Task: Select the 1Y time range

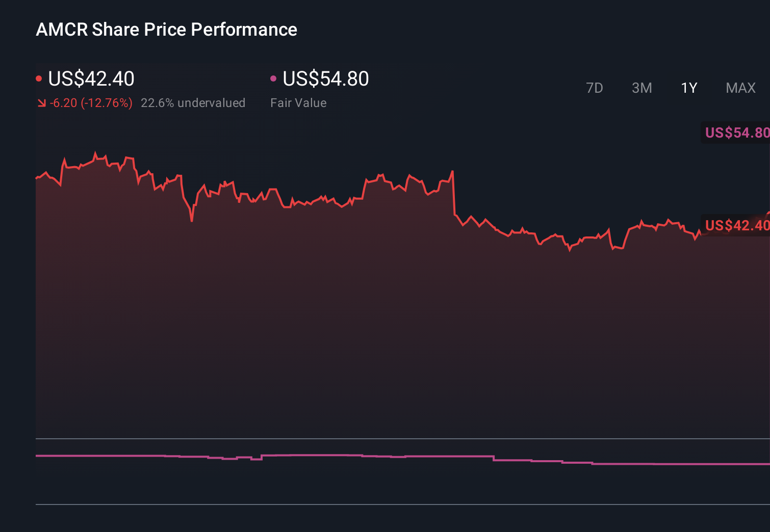Action: tap(688, 88)
